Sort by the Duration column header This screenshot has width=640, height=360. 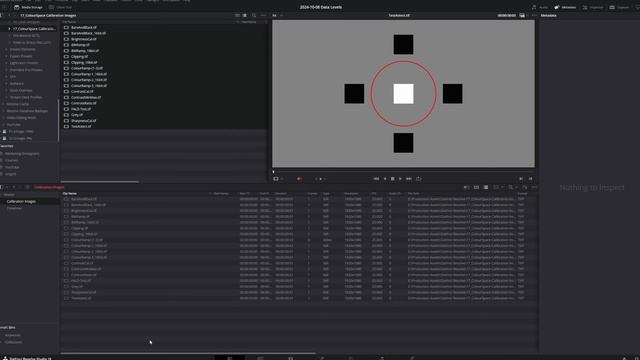click(x=281, y=193)
